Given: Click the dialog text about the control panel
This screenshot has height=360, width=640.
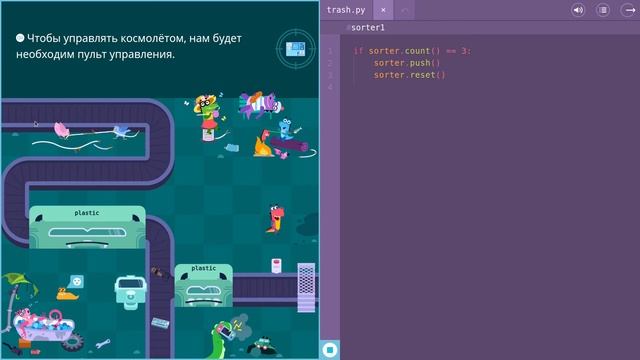Looking at the screenshot, I should [x=129, y=46].
